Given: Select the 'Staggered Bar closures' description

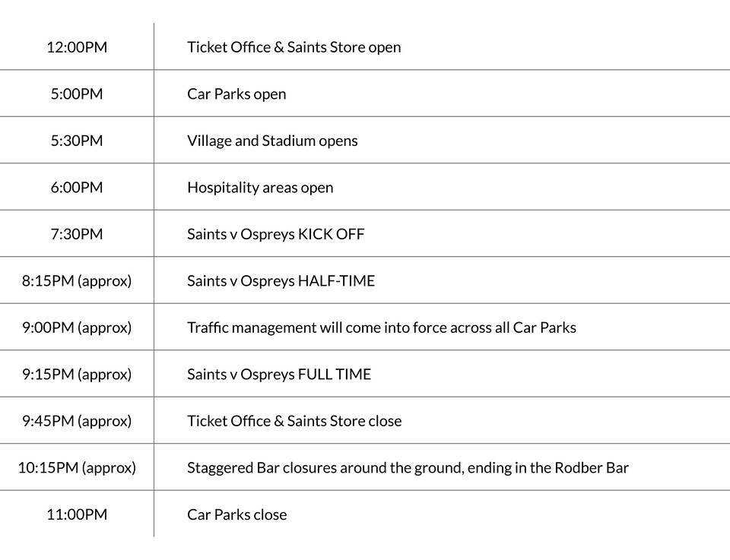Looking at the screenshot, I should click(x=408, y=468).
